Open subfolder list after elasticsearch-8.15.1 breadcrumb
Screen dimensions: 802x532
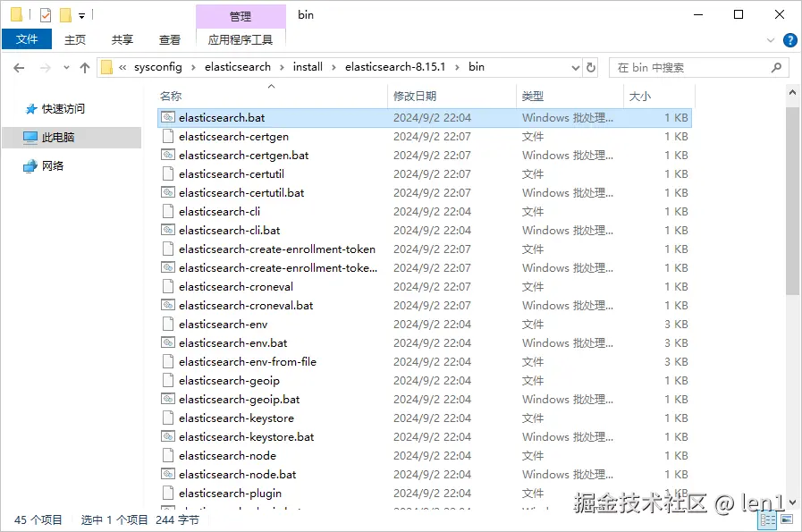(x=457, y=67)
